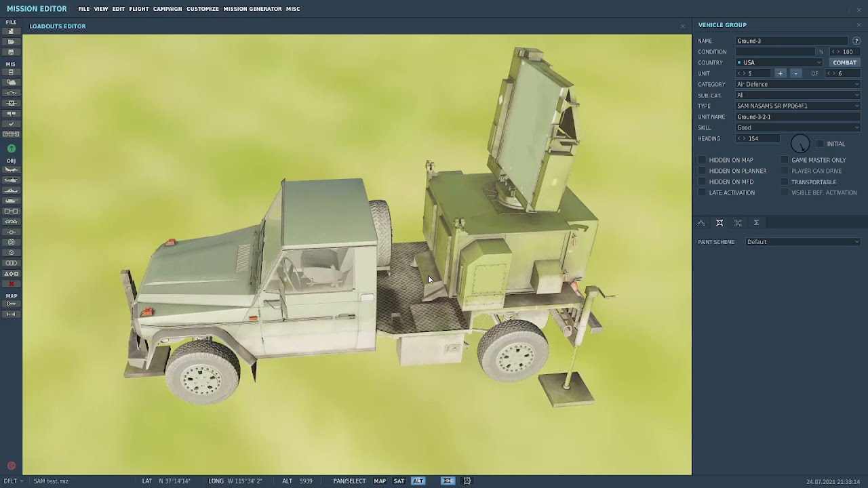Click the green fly mission arrow icon
Image resolution: width=868 pixels, height=488 pixels.
[x=11, y=148]
